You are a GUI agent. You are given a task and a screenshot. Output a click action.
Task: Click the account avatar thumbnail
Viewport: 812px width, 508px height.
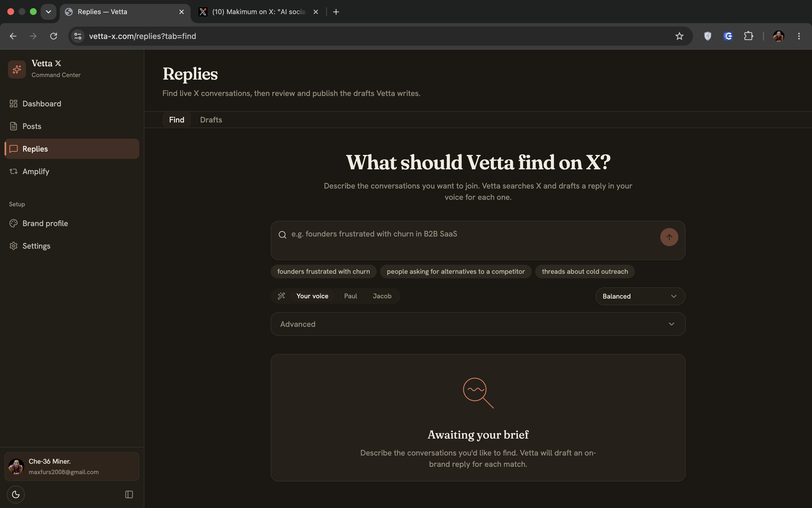tap(16, 466)
